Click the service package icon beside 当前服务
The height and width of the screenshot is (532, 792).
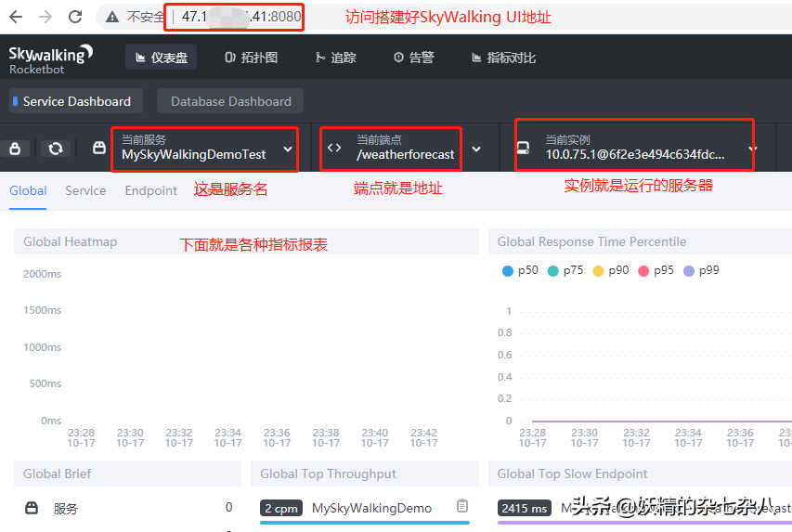coord(99,148)
